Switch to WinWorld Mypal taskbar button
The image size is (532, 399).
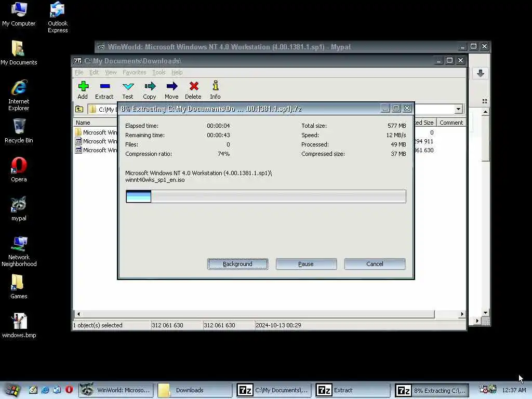coord(116,390)
